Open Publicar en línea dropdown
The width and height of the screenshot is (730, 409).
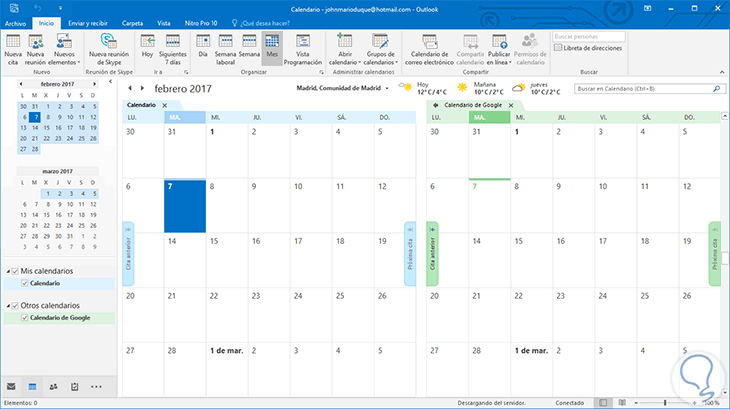[x=499, y=50]
